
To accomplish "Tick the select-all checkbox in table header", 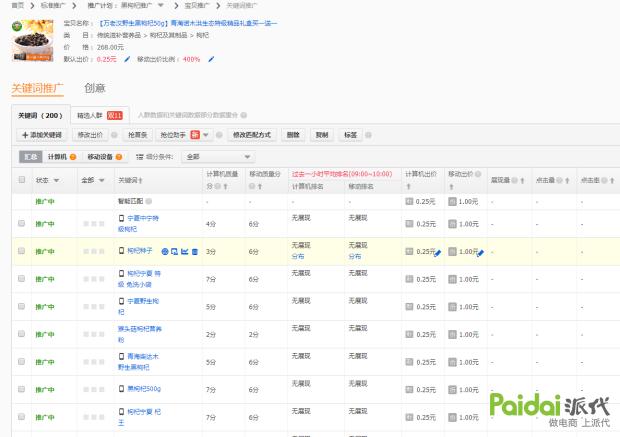I will 22,180.
